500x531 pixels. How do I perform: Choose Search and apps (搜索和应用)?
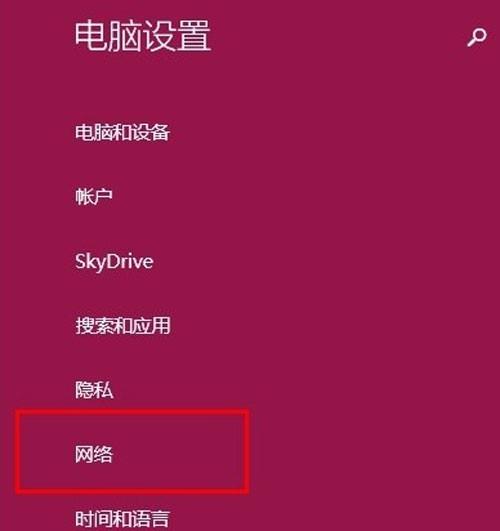pyautogui.click(x=123, y=326)
